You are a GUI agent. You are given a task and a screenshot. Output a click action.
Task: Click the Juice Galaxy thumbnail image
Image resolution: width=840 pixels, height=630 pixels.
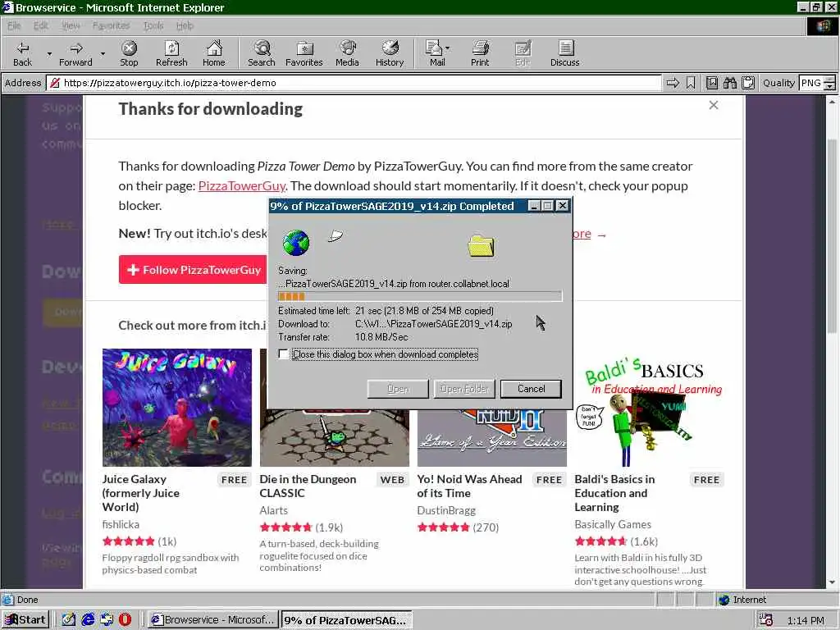(177, 408)
